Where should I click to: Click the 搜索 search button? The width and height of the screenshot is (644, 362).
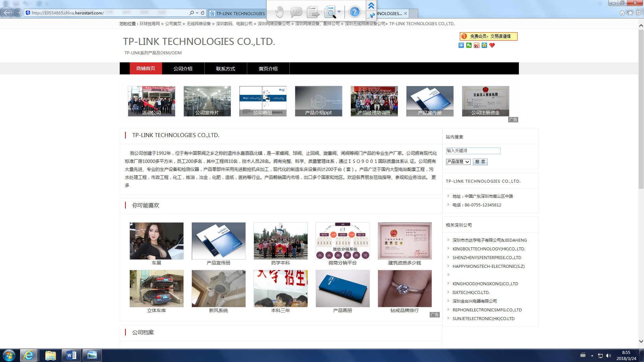coord(480,162)
